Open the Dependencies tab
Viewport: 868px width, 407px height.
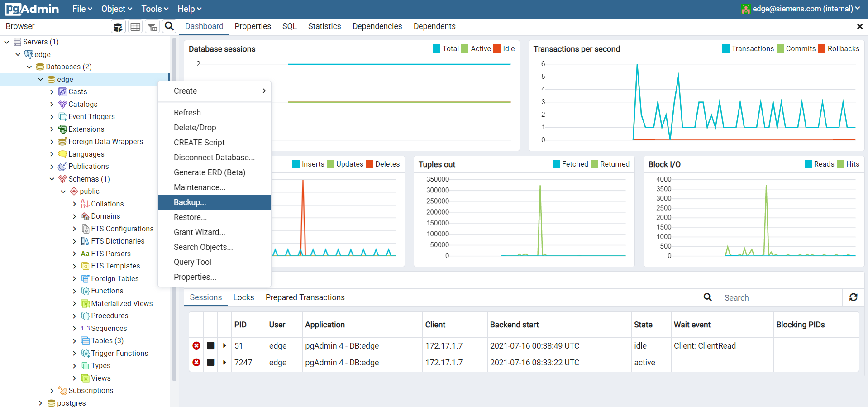(x=377, y=26)
